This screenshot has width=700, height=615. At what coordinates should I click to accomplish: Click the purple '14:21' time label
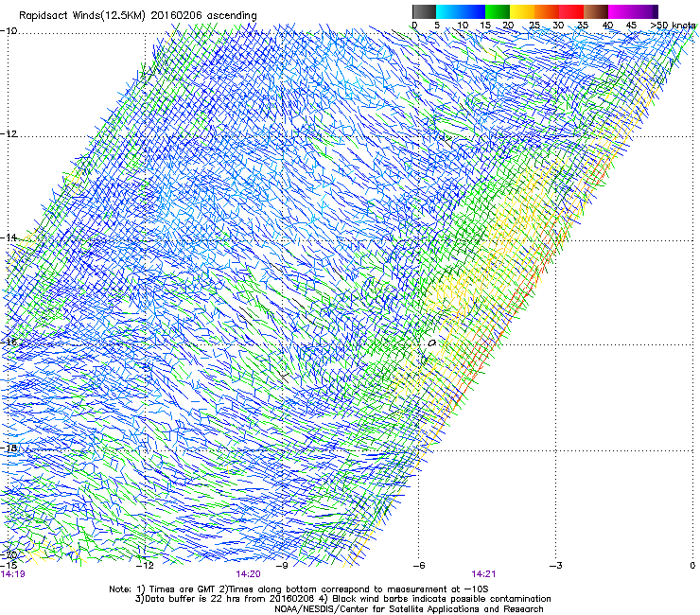(x=483, y=574)
